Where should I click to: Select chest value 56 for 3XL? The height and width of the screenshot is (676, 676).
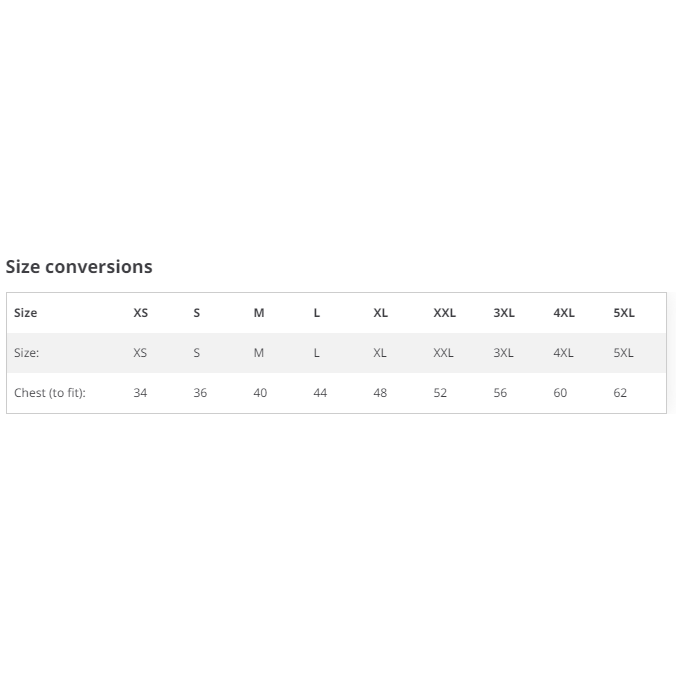point(500,393)
